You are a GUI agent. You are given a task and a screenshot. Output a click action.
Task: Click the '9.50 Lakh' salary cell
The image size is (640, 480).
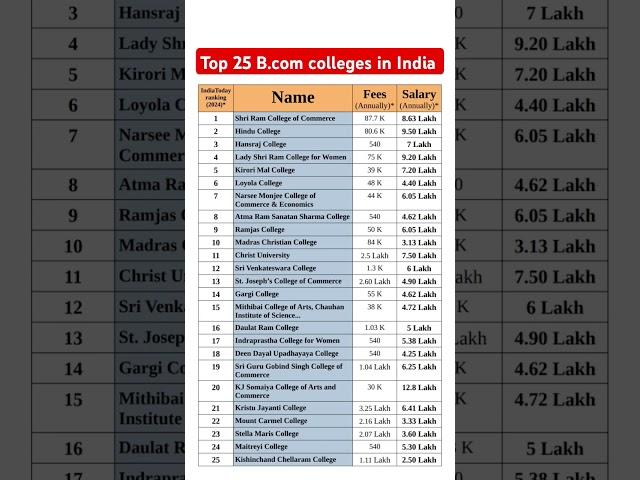419,131
